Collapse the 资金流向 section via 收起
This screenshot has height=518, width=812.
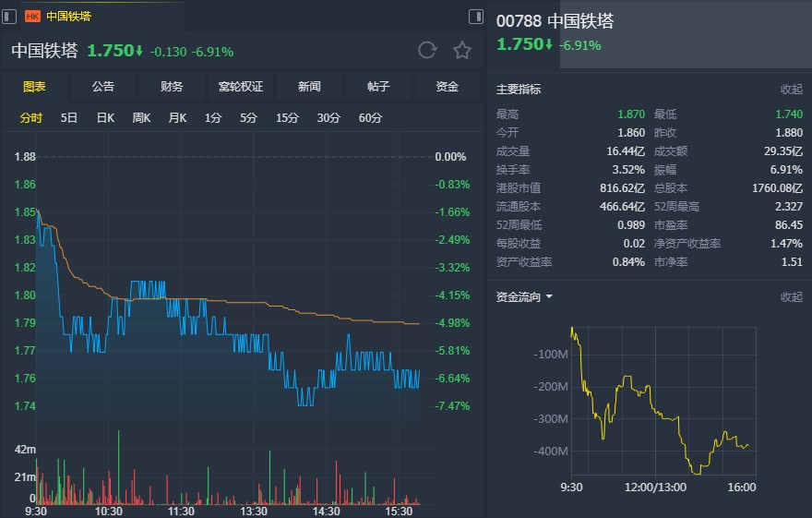[792, 296]
